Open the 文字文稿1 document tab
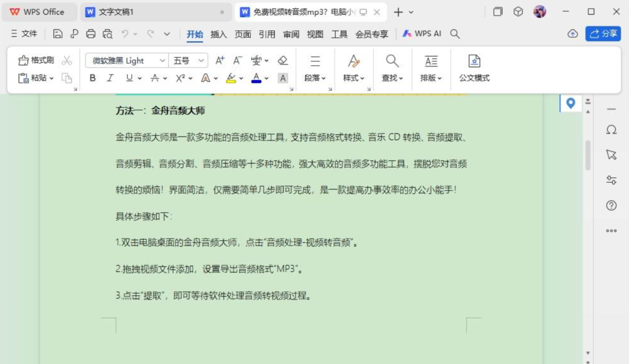This screenshot has height=364, width=629. pyautogui.click(x=116, y=12)
